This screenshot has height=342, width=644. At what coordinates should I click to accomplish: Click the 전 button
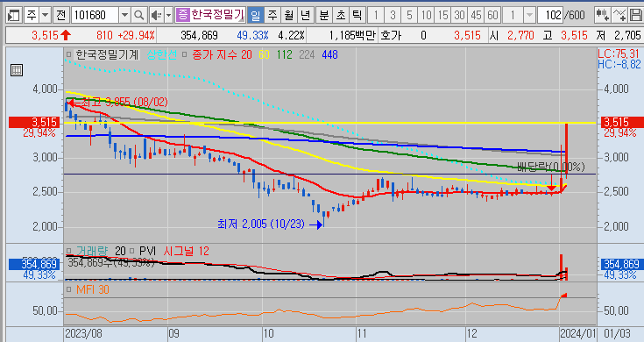pos(60,16)
